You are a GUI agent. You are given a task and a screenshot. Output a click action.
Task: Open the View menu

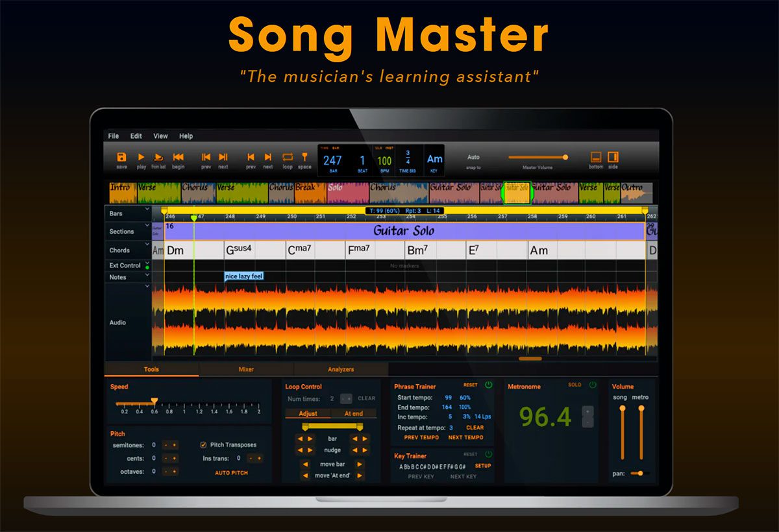[160, 136]
